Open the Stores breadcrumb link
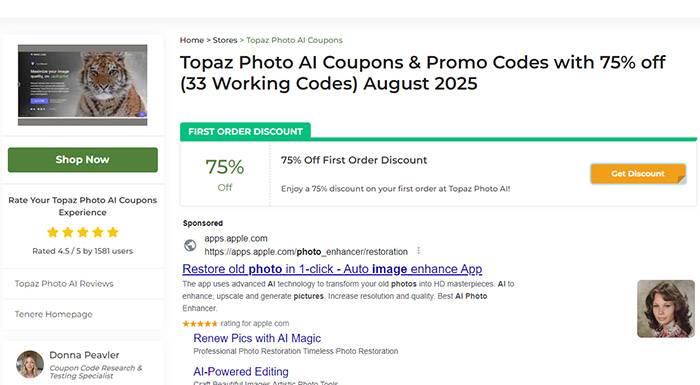The height and width of the screenshot is (385, 700). coord(225,40)
